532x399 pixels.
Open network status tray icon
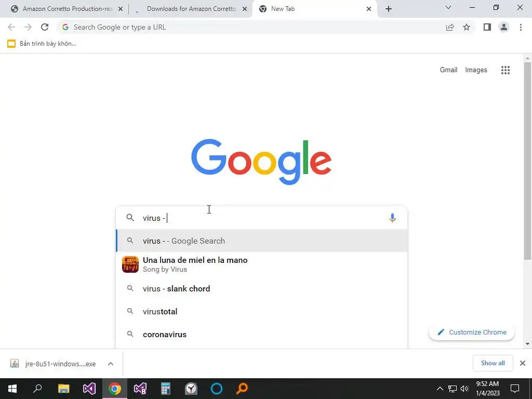tap(453, 389)
